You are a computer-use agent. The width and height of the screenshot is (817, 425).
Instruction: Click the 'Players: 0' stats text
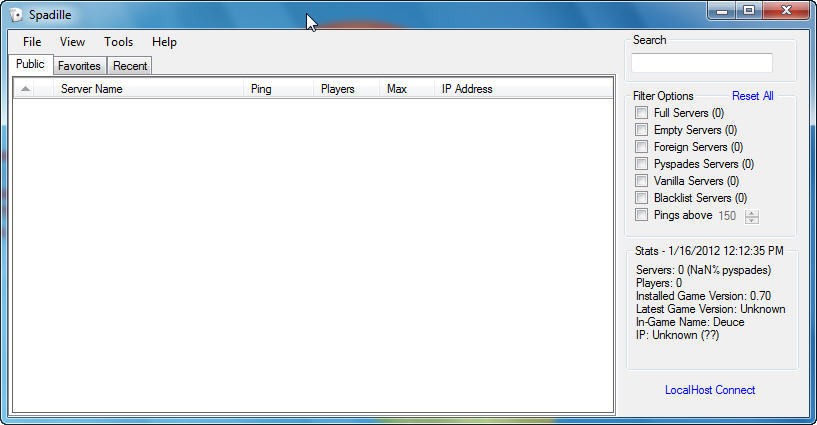(x=659, y=283)
